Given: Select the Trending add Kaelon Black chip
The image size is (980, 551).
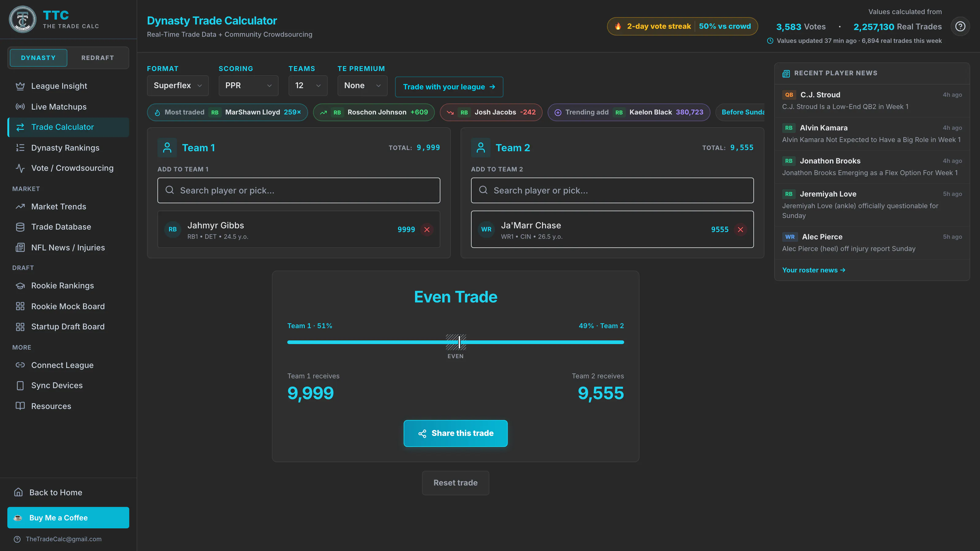Looking at the screenshot, I should tap(628, 113).
